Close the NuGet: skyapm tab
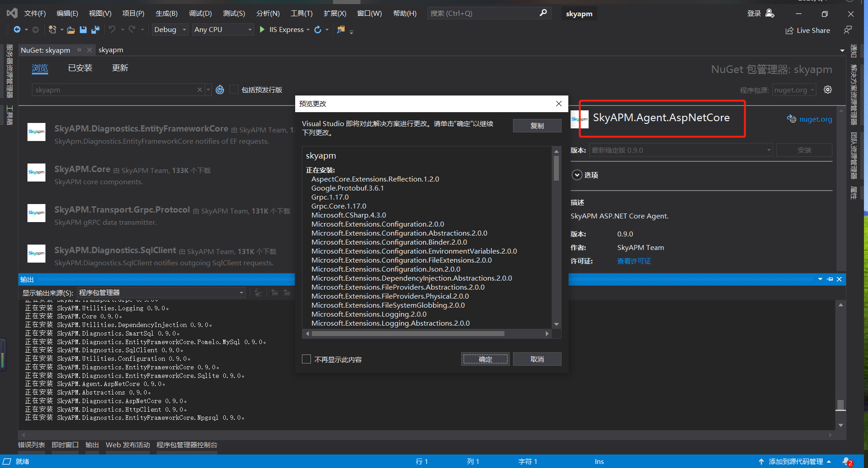This screenshot has height=468, width=868. pos(90,50)
